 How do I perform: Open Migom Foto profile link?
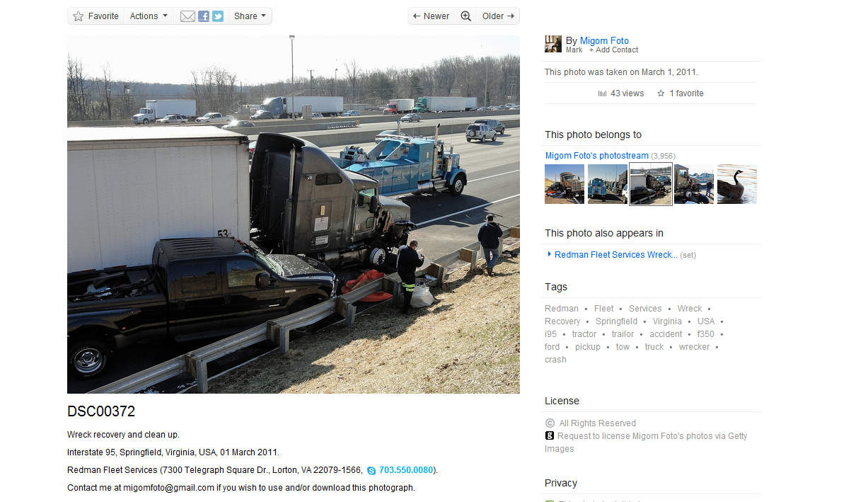[604, 40]
